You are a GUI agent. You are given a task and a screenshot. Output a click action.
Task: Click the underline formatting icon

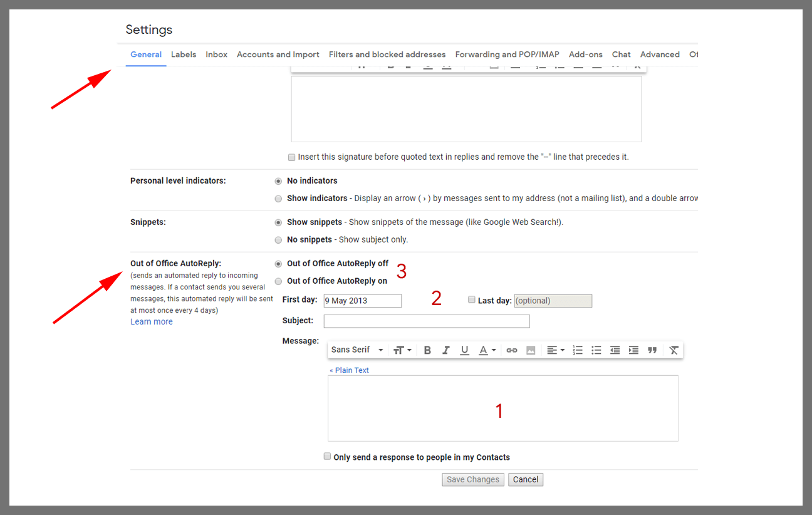point(464,350)
